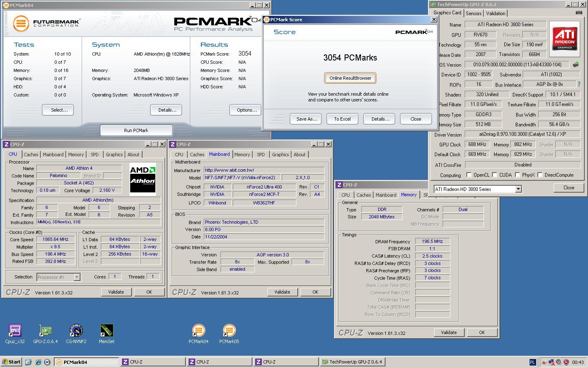The height and width of the screenshot is (368, 588).
Task: Click the Run PCMark button
Action: (x=136, y=130)
